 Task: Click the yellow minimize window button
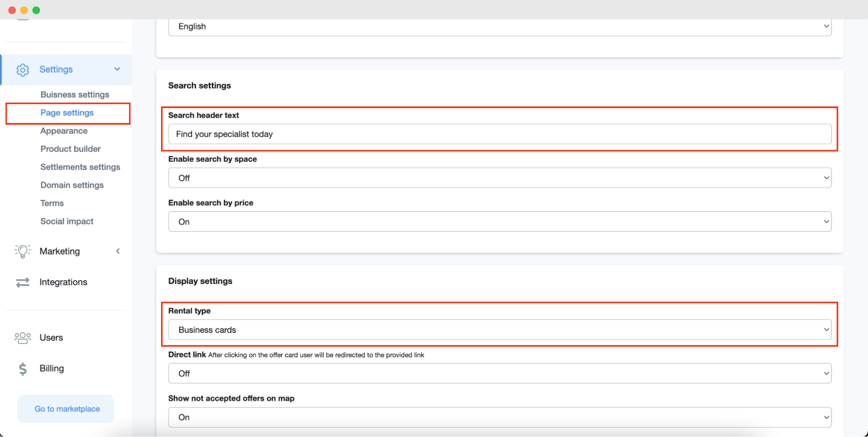pyautogui.click(x=24, y=10)
